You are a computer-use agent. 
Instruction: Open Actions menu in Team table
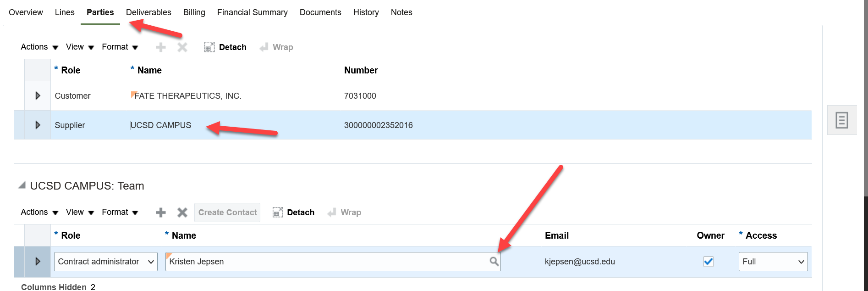[x=39, y=212]
